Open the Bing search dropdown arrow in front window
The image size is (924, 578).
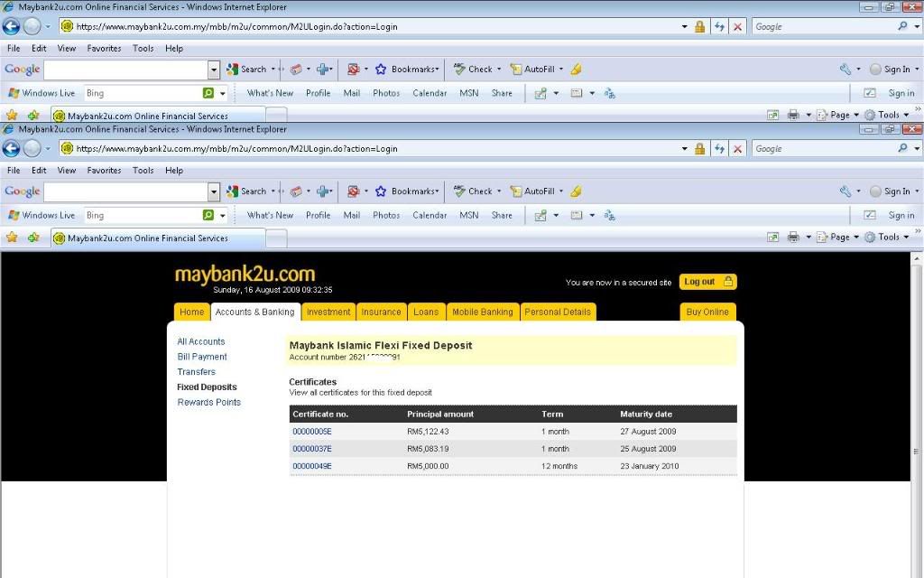223,216
